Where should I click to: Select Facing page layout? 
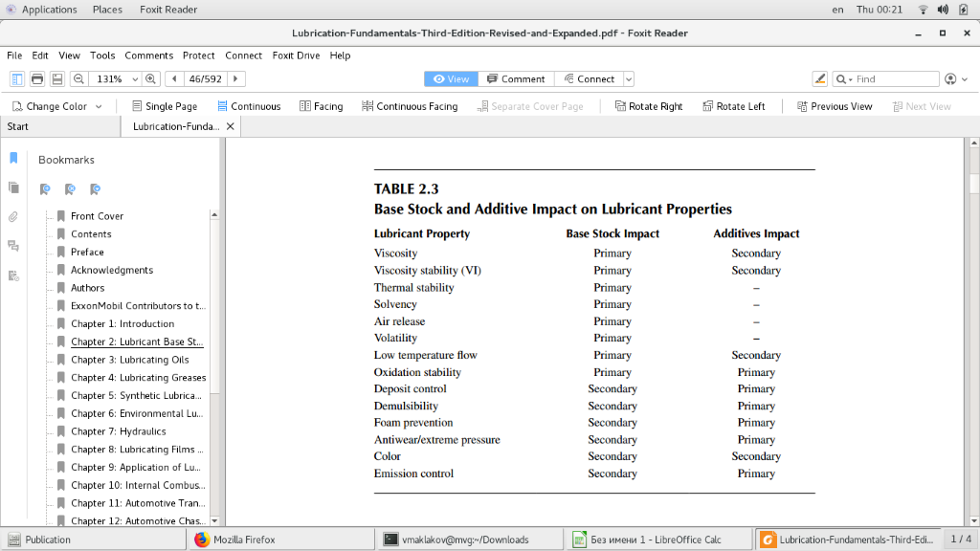322,106
